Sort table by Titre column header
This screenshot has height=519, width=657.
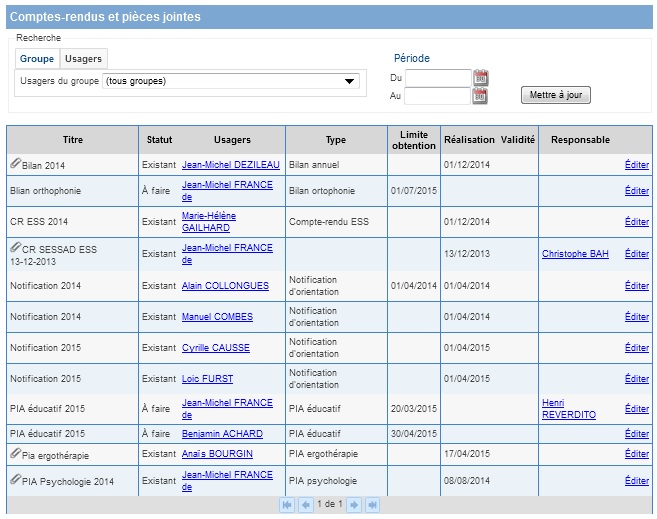tap(73, 140)
